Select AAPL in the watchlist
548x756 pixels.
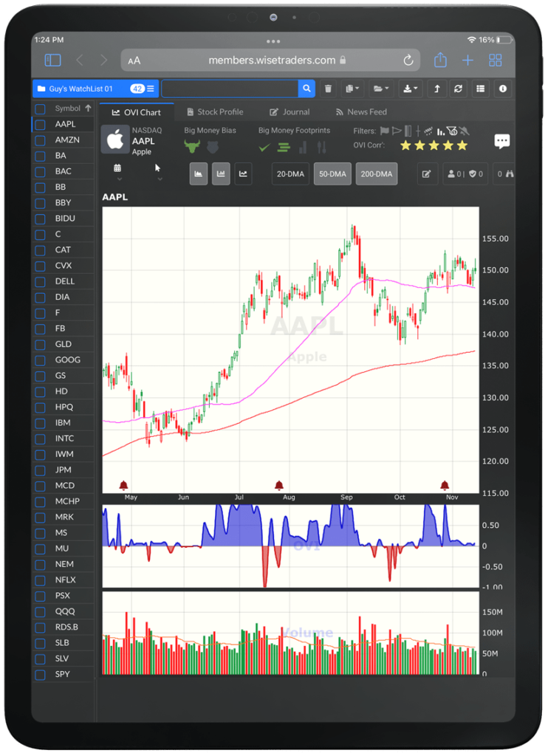coord(65,124)
